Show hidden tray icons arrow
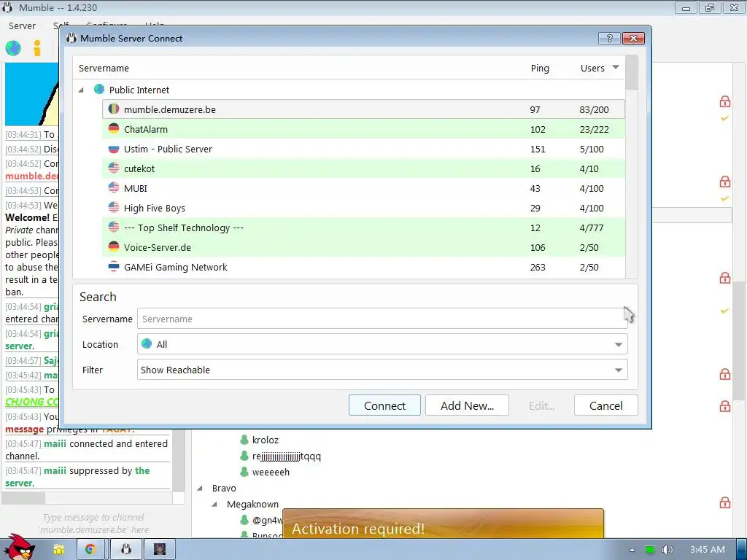Screen dimensions: 747x560 [632, 550]
